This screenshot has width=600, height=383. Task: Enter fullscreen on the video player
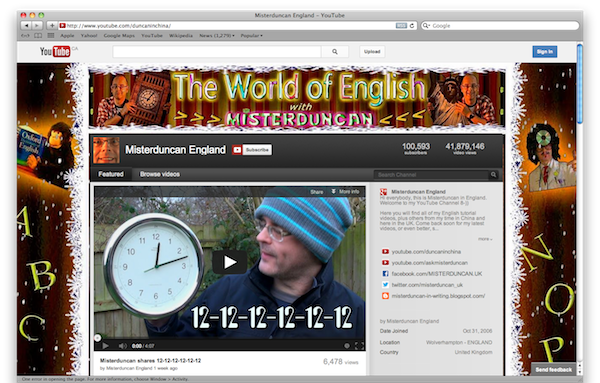tap(359, 346)
